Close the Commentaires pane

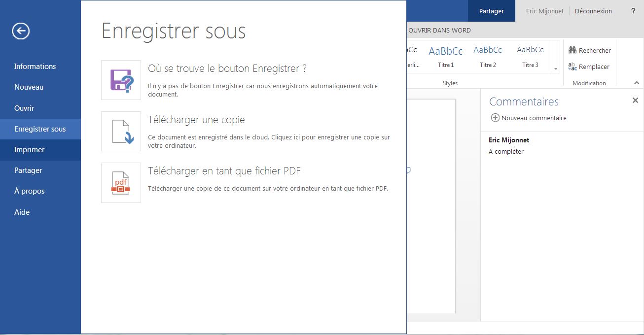tap(635, 100)
